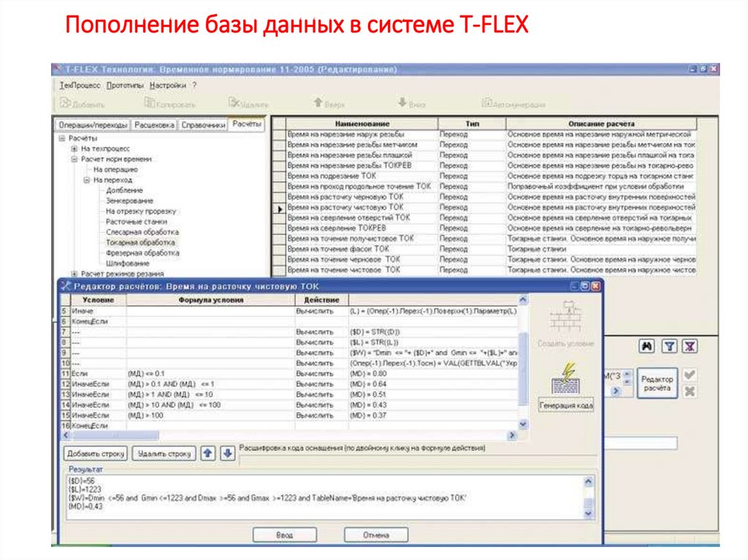Viewport: 748px width, 560px height.
Task: Click the Формула условия column header
Action: click(x=211, y=300)
